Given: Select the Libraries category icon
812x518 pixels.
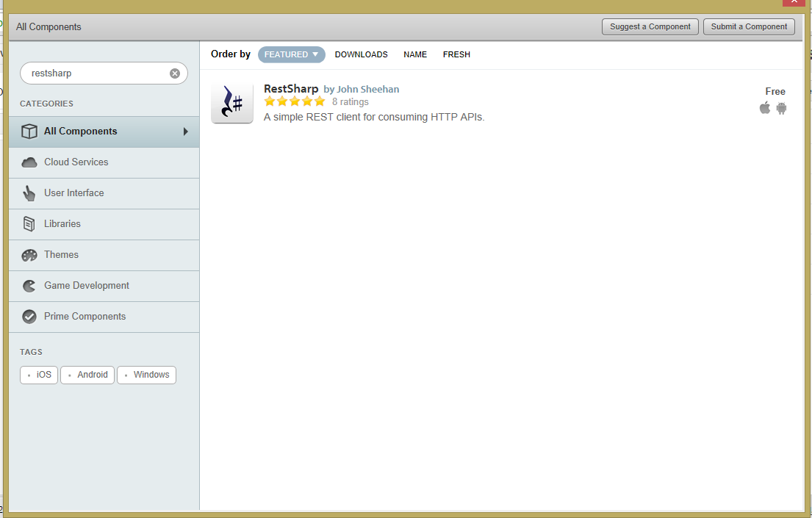Looking at the screenshot, I should [29, 223].
